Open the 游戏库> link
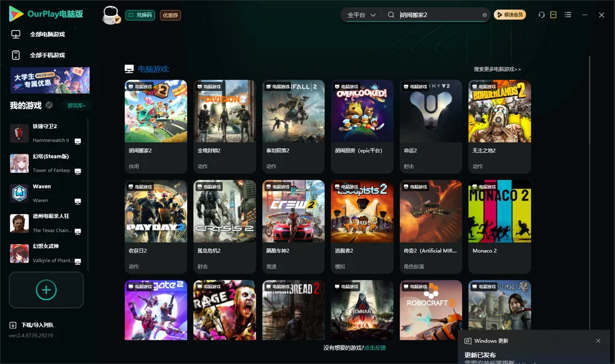615x364 pixels. pos(76,106)
